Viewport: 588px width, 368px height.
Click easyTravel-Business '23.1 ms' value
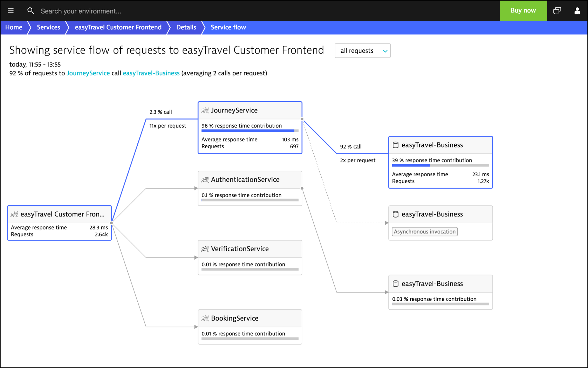481,174
